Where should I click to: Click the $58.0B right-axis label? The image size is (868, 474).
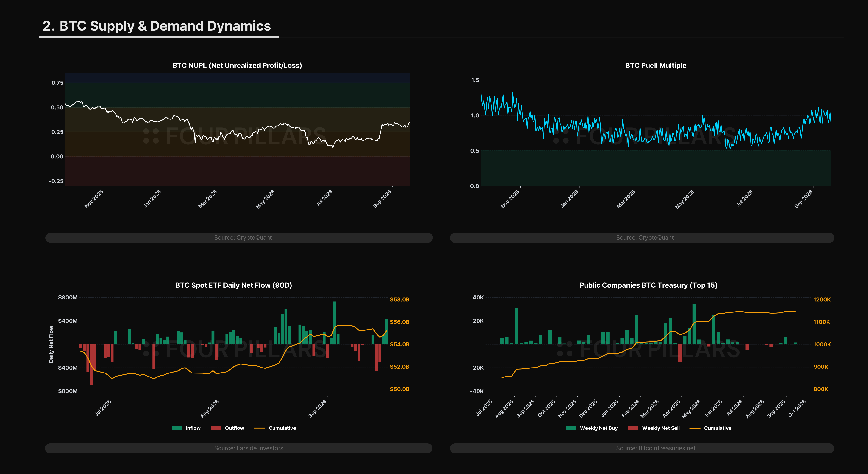400,299
